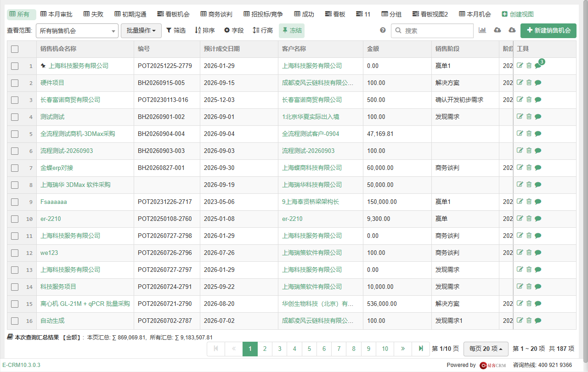Go to next page set arrow
This screenshot has height=372, width=588.
[403, 349]
